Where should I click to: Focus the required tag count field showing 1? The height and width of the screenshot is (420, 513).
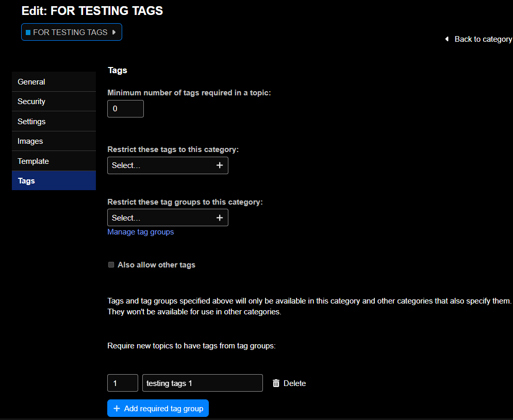(123, 383)
